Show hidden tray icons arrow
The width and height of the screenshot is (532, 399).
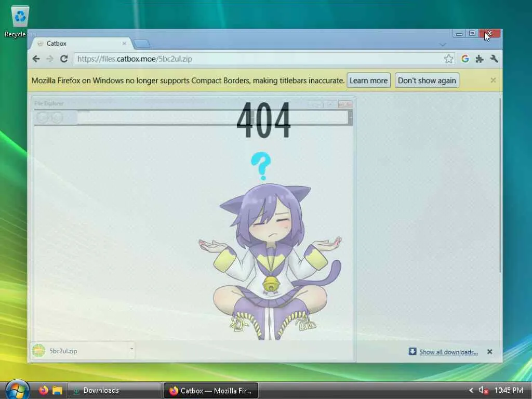[471, 391]
